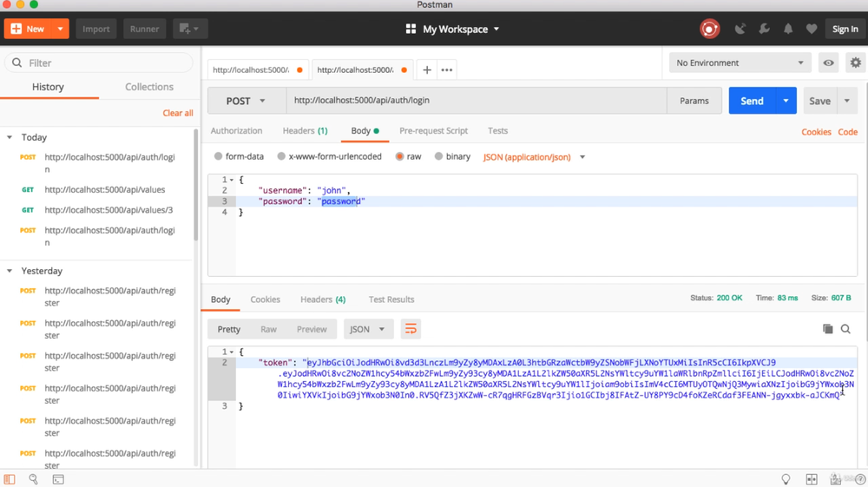
Task: Click the request URL input field
Action: click(x=476, y=101)
